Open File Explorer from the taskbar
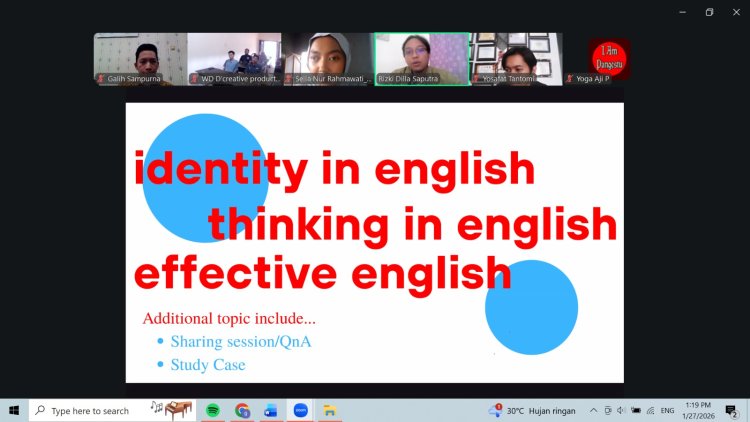The image size is (750, 422). [329, 410]
